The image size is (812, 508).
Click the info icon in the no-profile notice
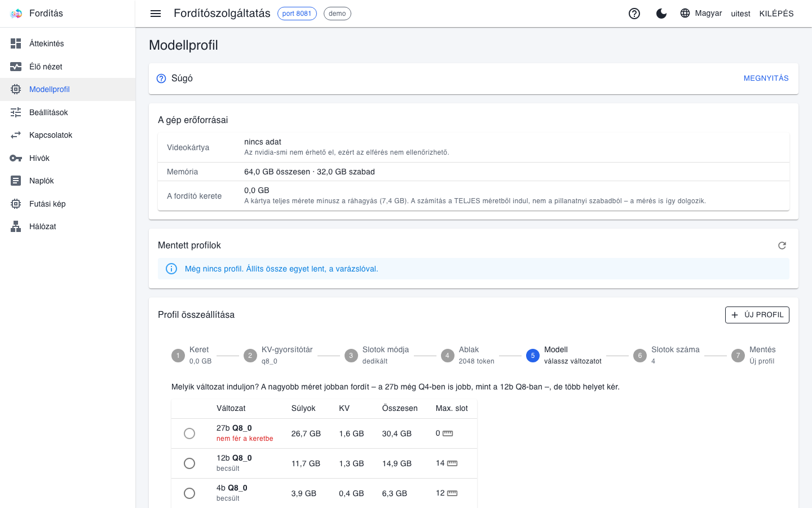click(171, 269)
